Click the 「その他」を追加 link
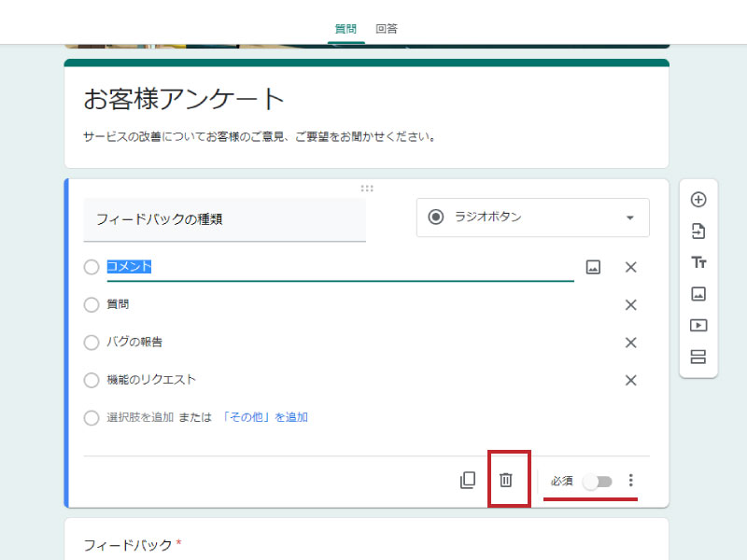Image resolution: width=747 pixels, height=560 pixels. (265, 417)
